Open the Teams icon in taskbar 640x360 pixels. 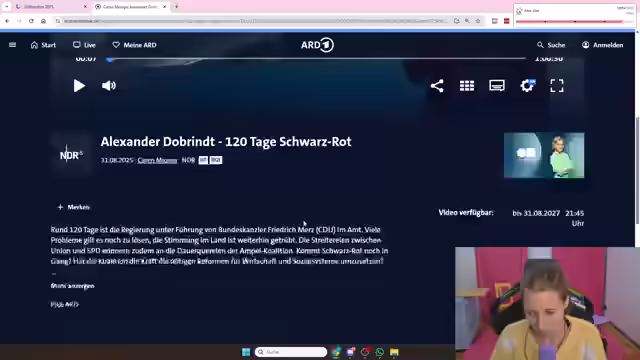(x=351, y=352)
